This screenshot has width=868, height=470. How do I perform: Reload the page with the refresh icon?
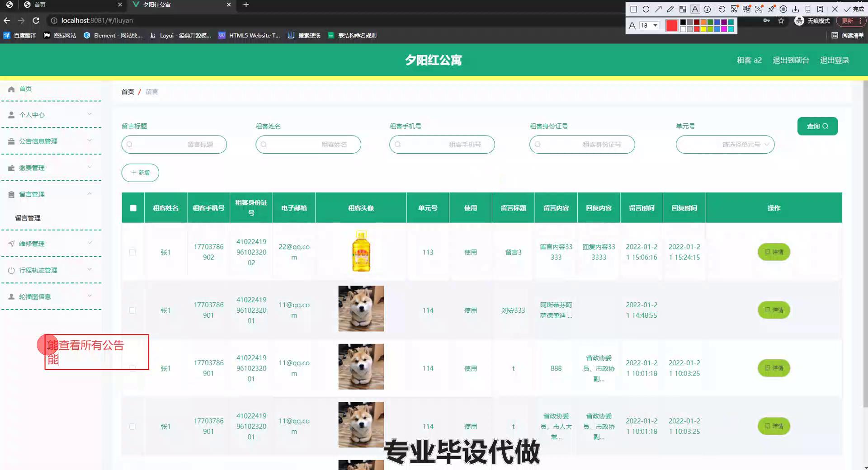(36, 20)
